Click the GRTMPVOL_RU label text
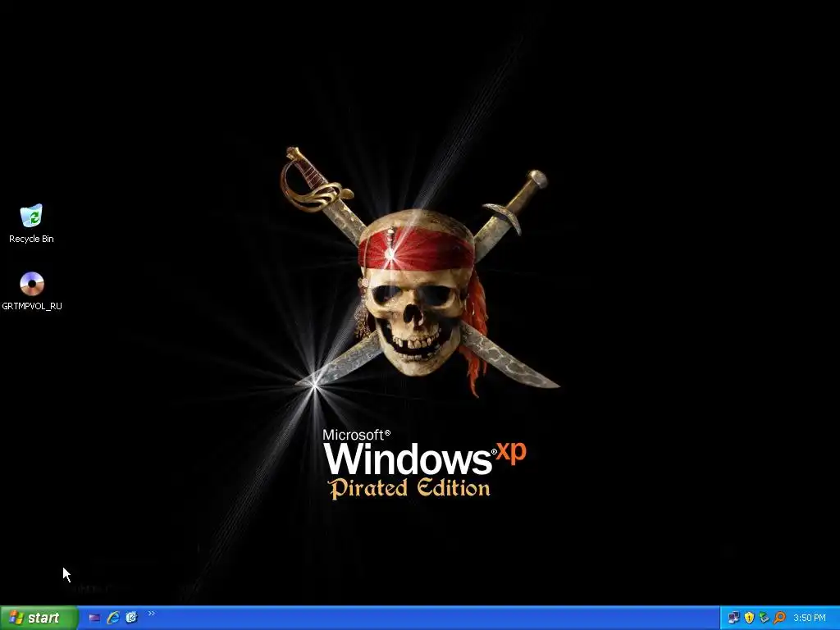This screenshot has width=840, height=630. click(32, 307)
